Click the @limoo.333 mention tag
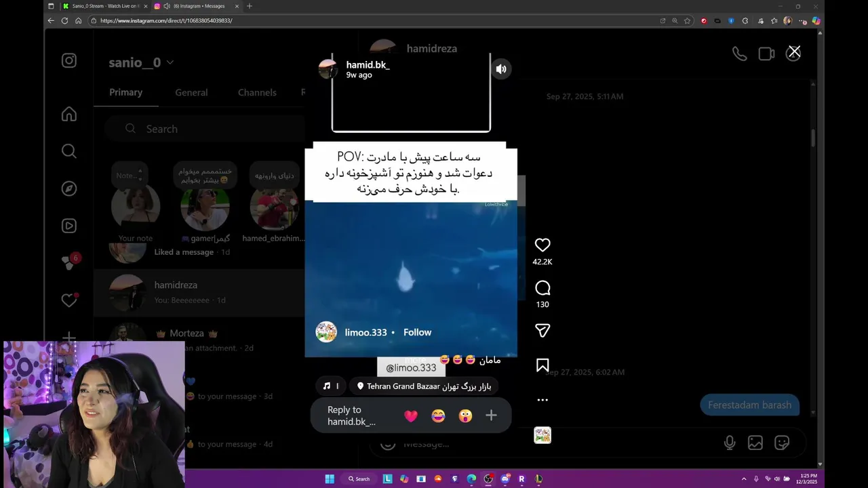This screenshot has height=488, width=868. (x=411, y=367)
